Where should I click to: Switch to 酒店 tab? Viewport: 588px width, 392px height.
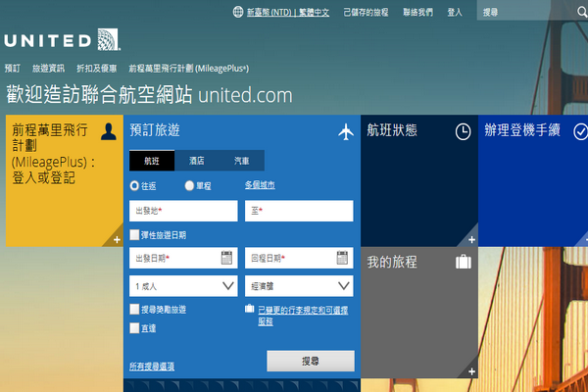[x=197, y=161]
